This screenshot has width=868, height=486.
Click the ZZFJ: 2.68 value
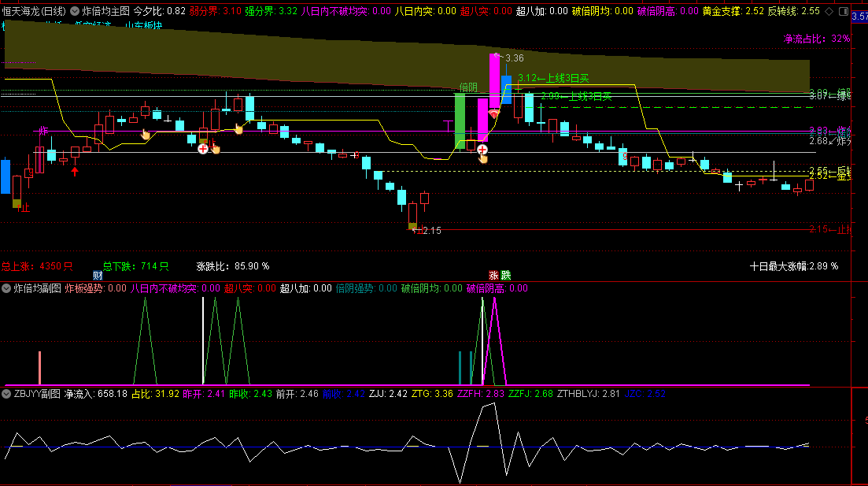(531, 394)
